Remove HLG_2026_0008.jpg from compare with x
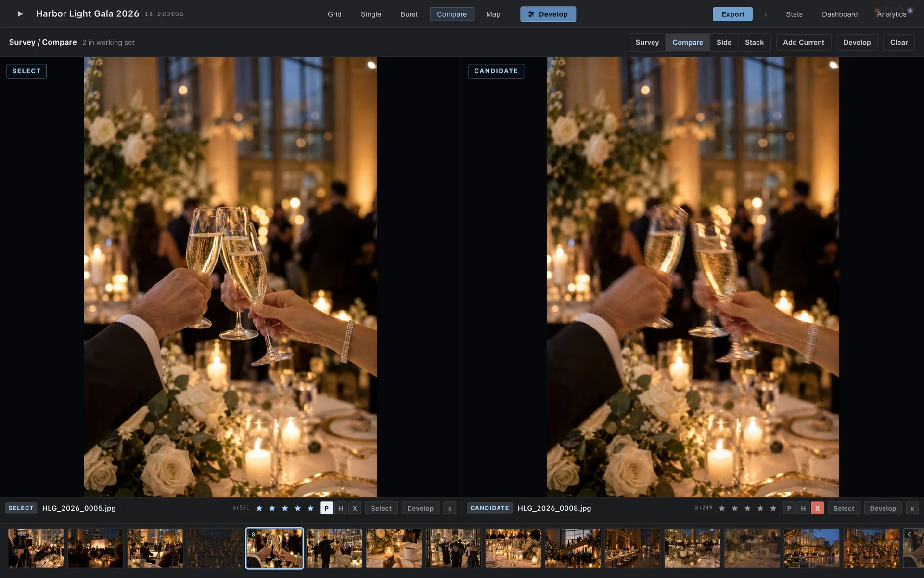Viewport: 924px width, 578px height. (x=912, y=508)
